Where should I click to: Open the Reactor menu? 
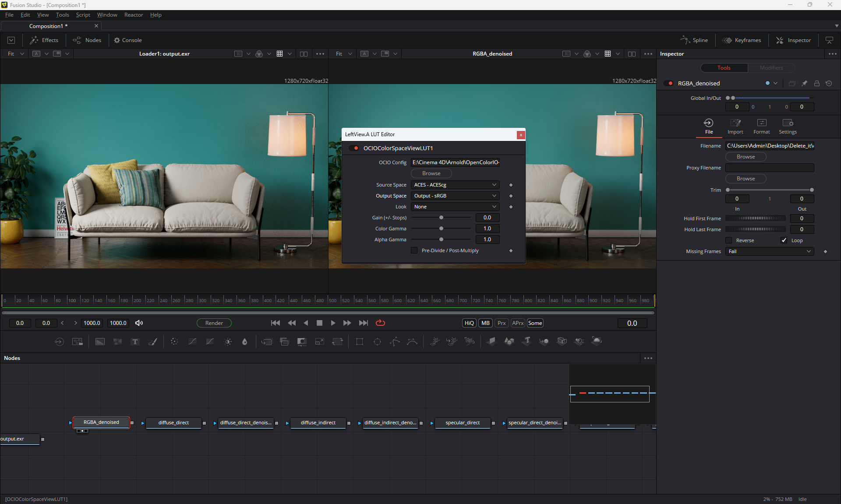click(x=134, y=15)
